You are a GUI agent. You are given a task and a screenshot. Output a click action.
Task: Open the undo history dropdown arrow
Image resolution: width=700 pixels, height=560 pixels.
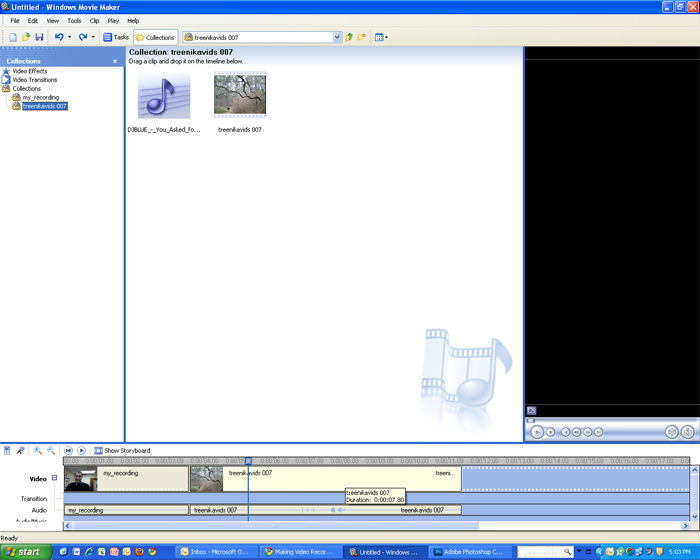pos(70,38)
